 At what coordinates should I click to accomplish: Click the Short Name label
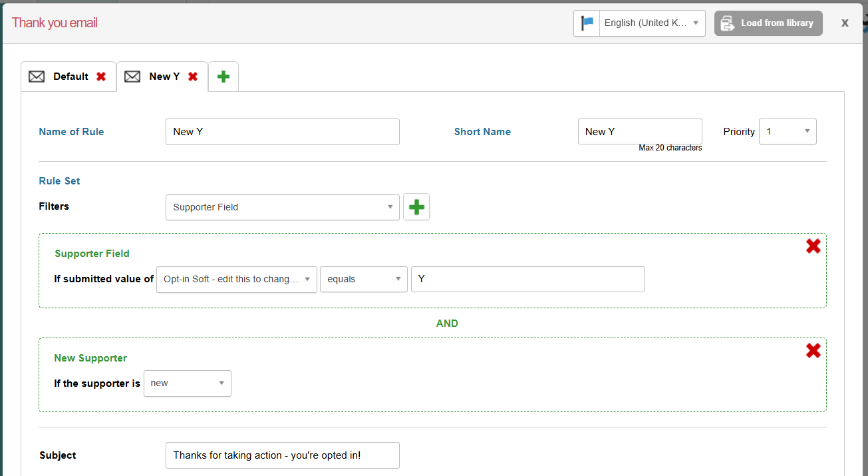482,132
